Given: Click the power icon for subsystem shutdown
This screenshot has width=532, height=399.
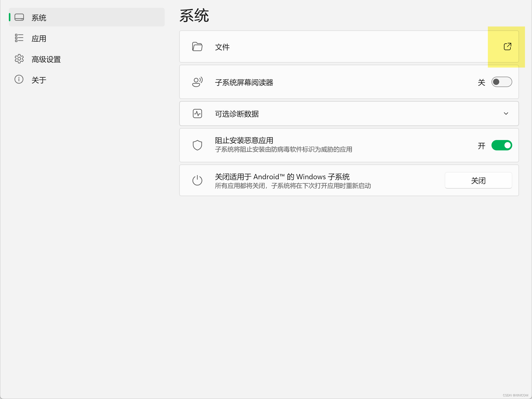Looking at the screenshot, I should (x=197, y=180).
